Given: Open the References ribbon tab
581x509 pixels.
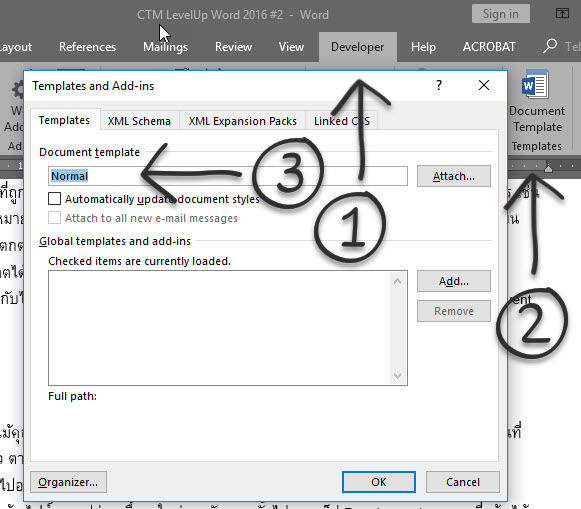Looking at the screenshot, I should click(x=87, y=47).
